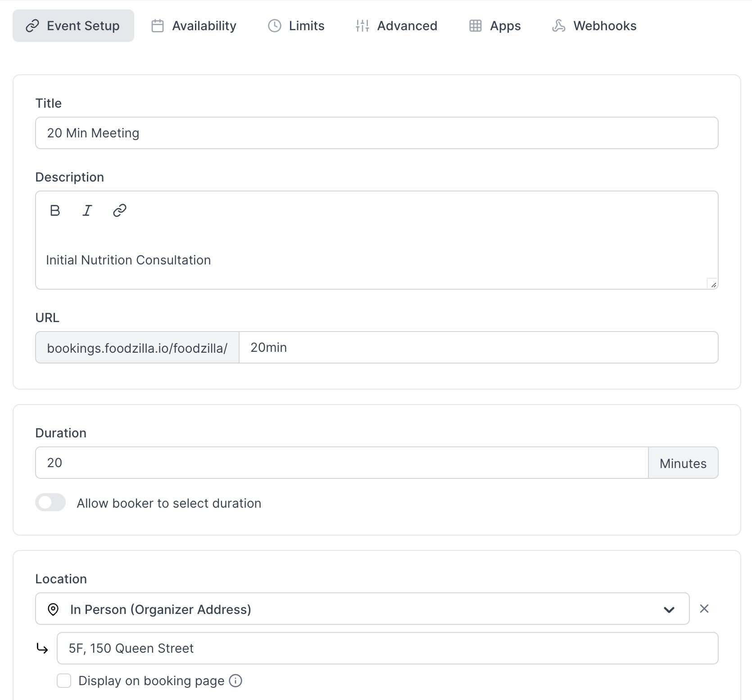This screenshot has width=752, height=700.
Task: Enable Allow booker to select duration
Action: click(x=50, y=502)
